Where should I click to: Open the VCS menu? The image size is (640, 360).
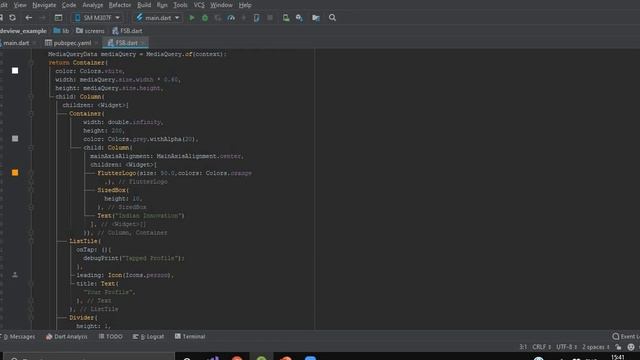click(199, 5)
